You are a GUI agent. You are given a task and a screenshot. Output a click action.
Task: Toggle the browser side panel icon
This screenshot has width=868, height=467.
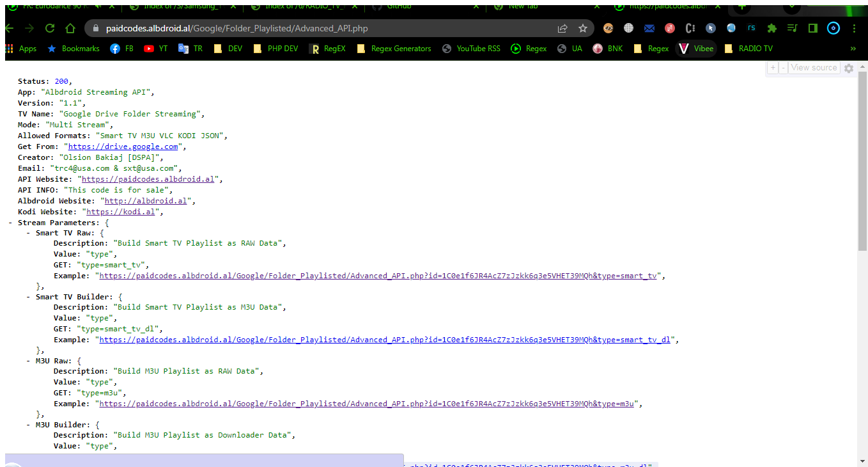[x=813, y=28]
